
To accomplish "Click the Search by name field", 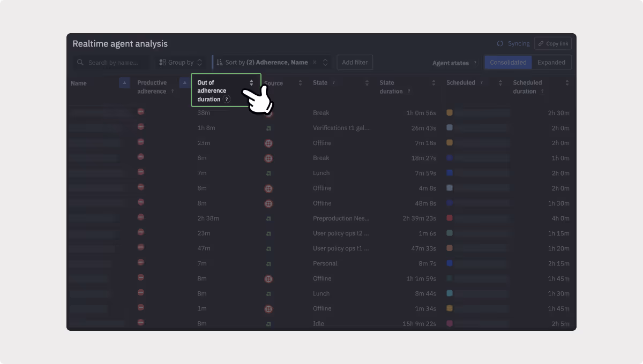I will point(111,63).
